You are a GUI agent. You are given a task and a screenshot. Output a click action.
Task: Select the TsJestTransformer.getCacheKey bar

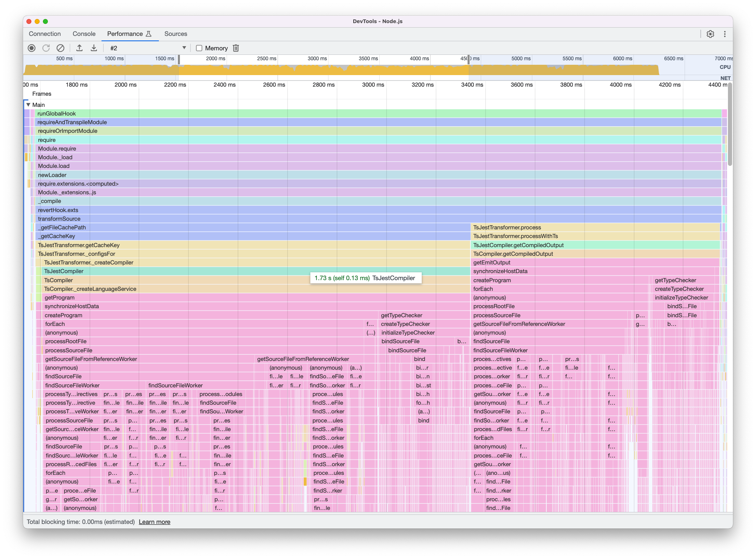tap(253, 245)
